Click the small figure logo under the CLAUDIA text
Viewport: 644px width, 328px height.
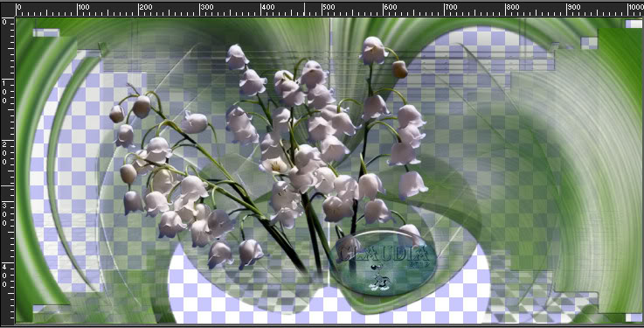tap(379, 278)
